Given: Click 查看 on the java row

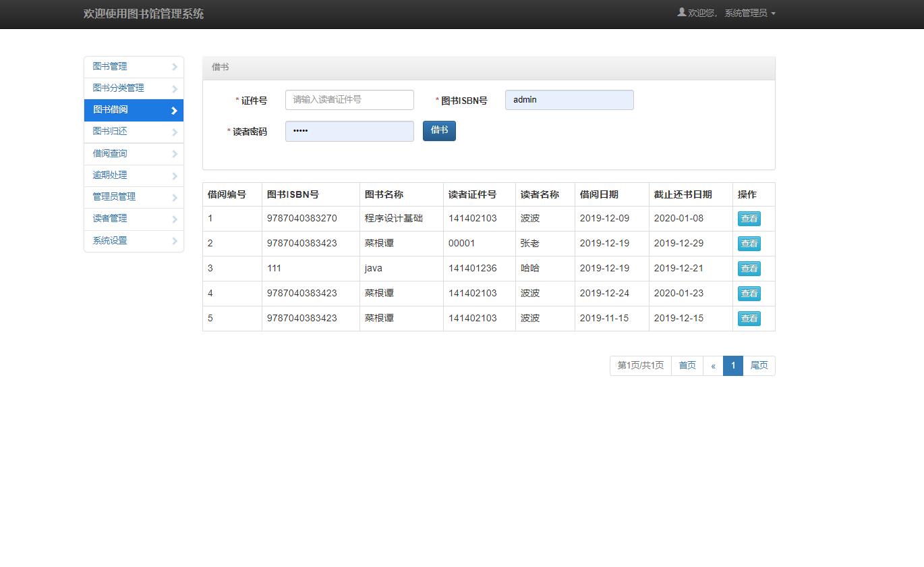Looking at the screenshot, I should (x=749, y=268).
